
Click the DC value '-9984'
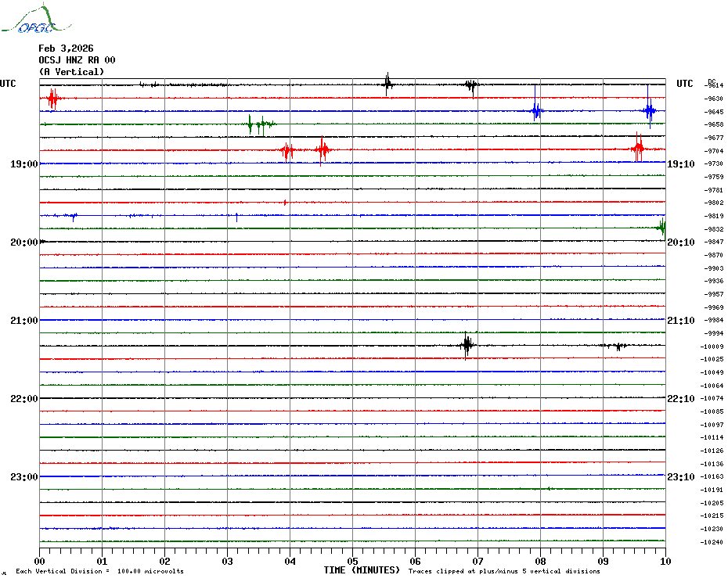[x=714, y=320]
